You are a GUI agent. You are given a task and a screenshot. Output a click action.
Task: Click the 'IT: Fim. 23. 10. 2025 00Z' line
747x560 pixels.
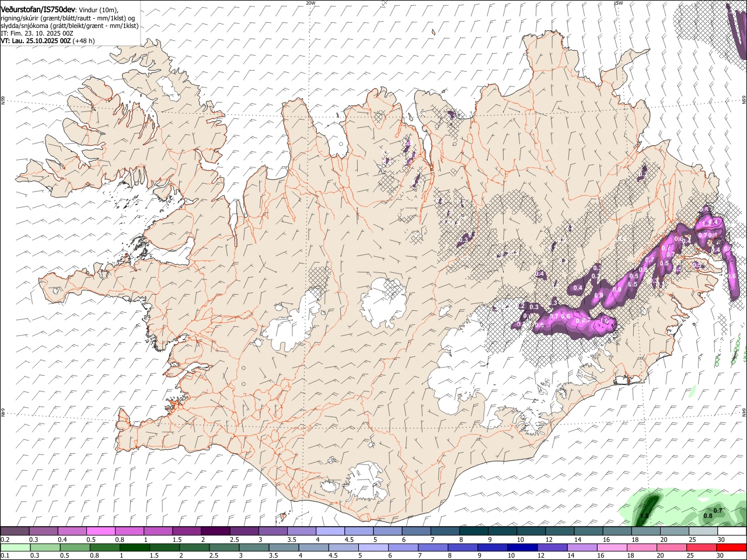[37, 33]
